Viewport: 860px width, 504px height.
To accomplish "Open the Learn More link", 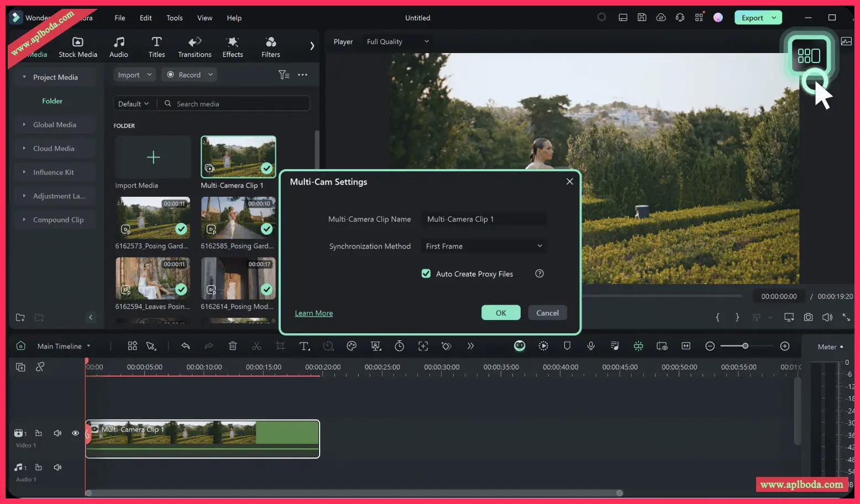I will tap(314, 313).
